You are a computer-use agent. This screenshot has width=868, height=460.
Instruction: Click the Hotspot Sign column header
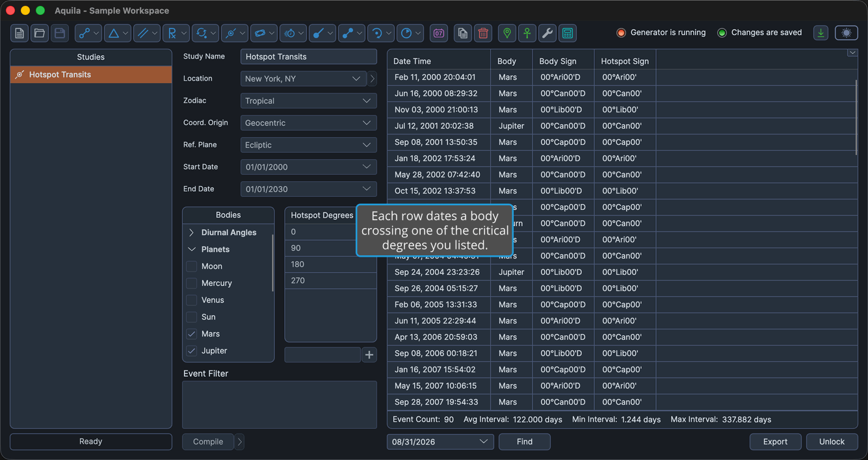[x=625, y=61]
